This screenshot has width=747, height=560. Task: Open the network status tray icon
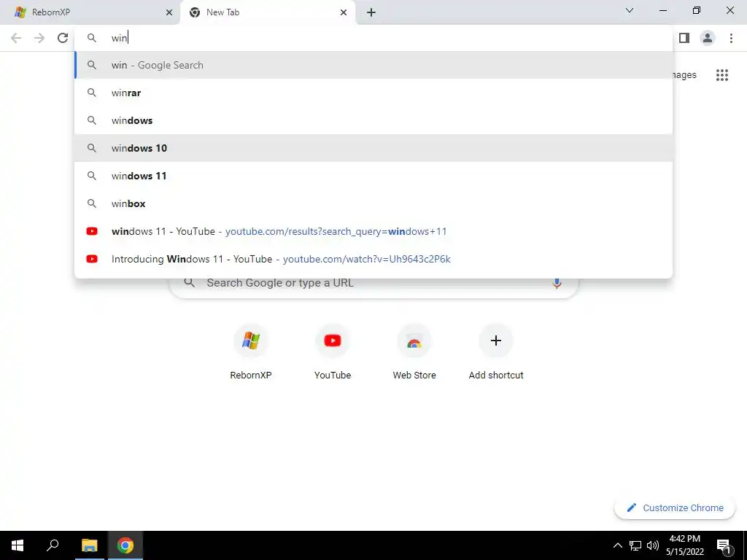[x=635, y=545]
